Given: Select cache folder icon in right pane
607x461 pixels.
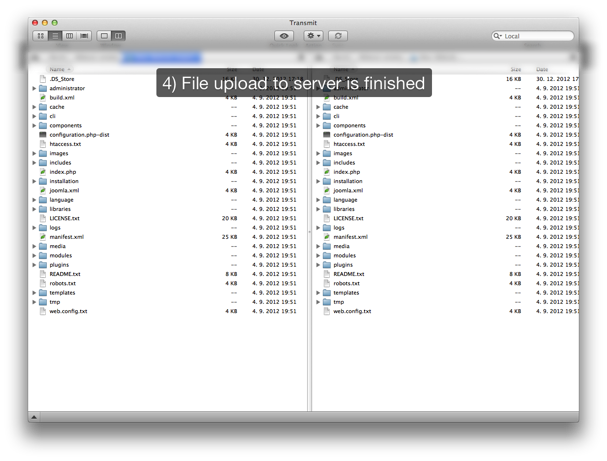Looking at the screenshot, I should [327, 107].
